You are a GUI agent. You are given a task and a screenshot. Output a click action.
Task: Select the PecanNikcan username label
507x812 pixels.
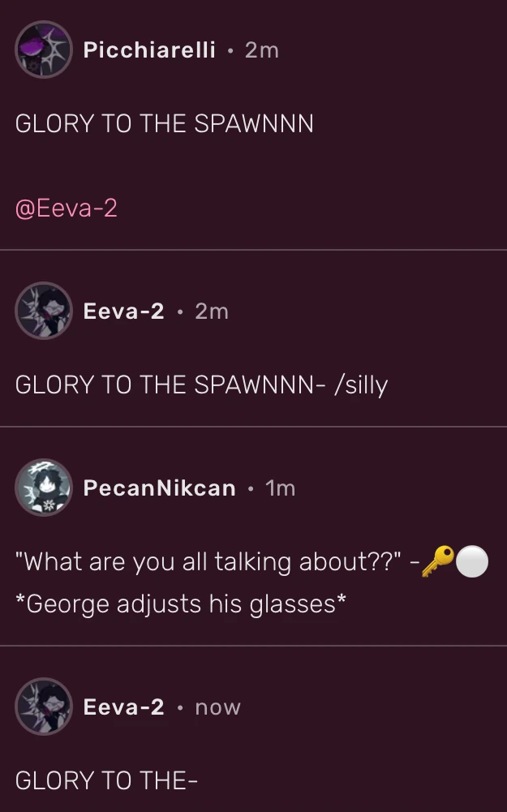coord(160,488)
